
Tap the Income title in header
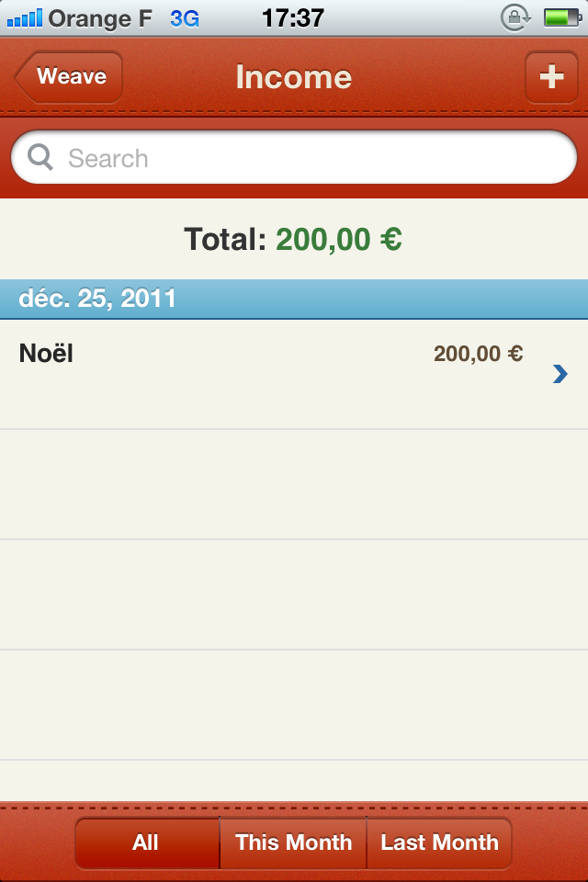click(x=293, y=77)
